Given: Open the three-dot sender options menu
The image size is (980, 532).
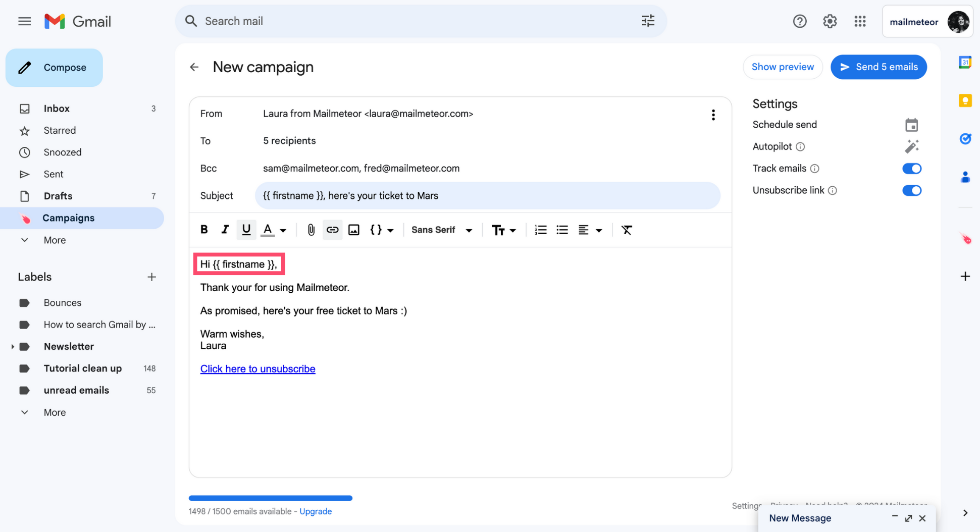Looking at the screenshot, I should pyautogui.click(x=713, y=115).
